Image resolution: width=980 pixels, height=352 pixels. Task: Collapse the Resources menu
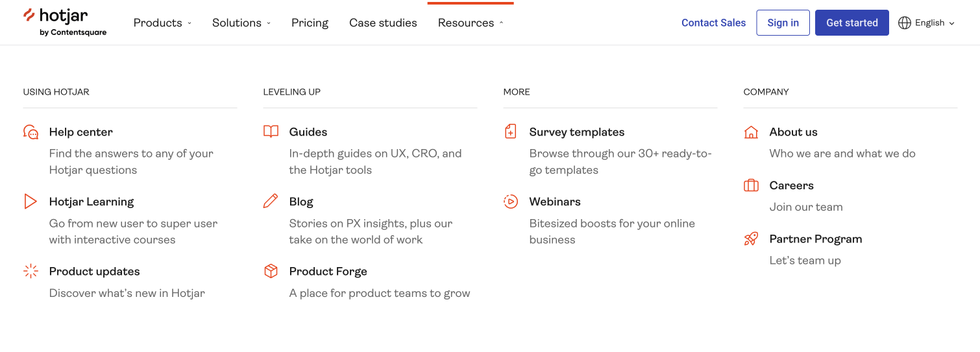[x=471, y=23]
